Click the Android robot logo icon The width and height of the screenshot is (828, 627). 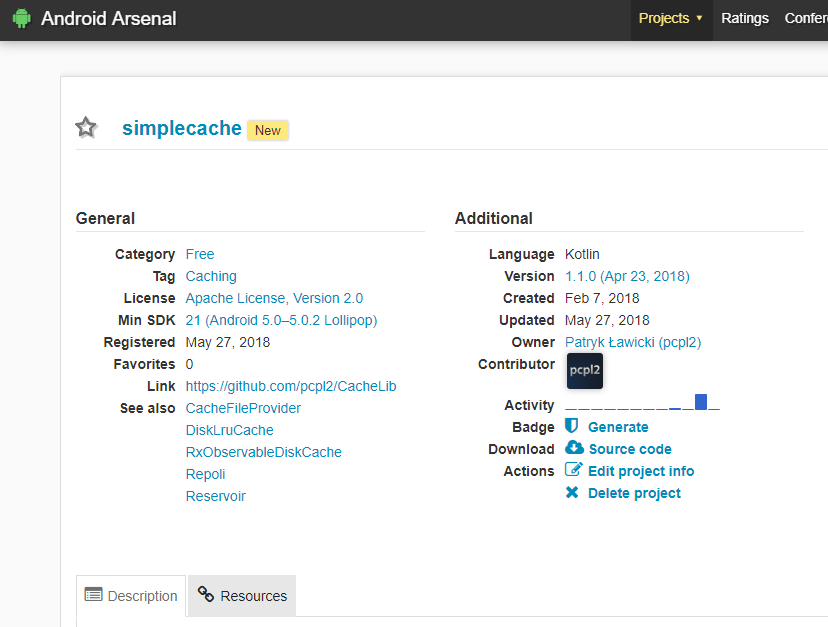click(x=22, y=19)
